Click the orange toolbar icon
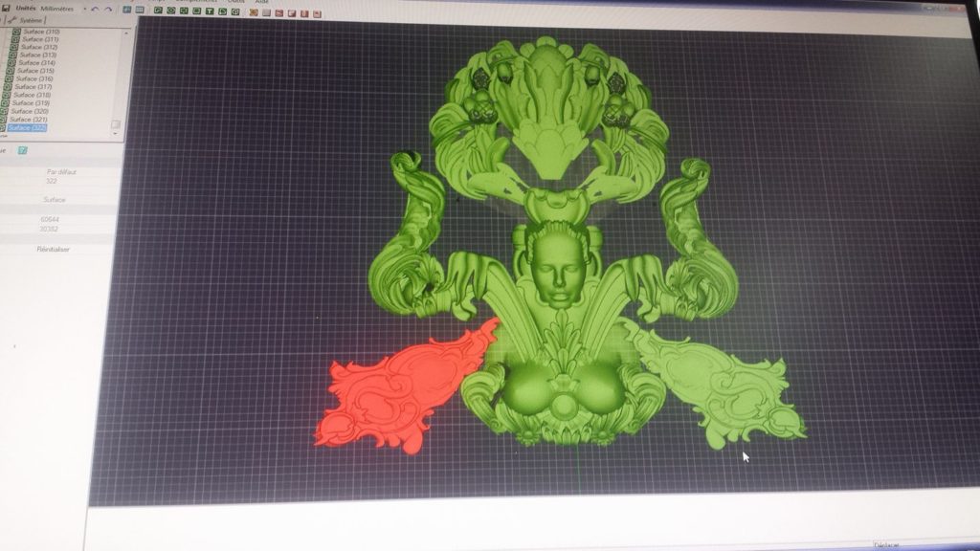This screenshot has width=980, height=551. (x=253, y=12)
